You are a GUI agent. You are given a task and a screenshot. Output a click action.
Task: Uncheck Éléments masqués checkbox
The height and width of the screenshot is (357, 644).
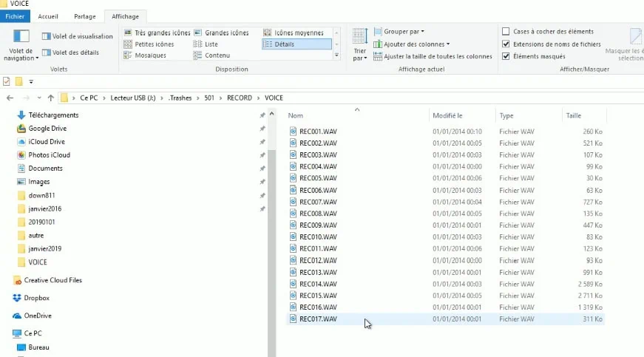click(x=506, y=57)
